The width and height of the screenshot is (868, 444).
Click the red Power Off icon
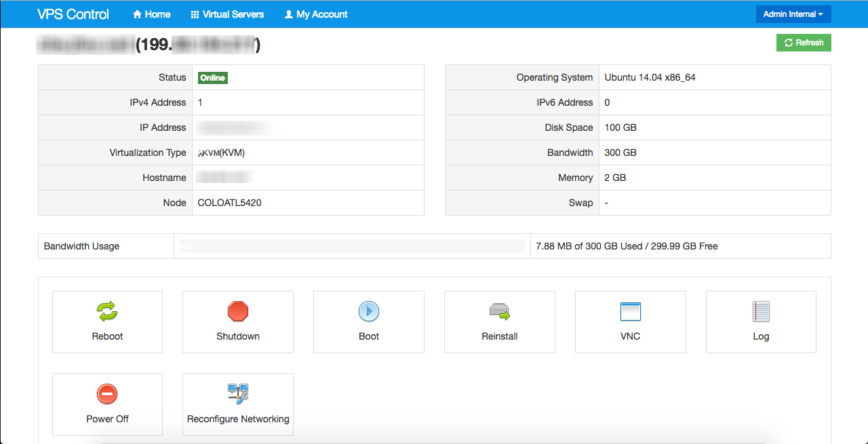point(107,394)
